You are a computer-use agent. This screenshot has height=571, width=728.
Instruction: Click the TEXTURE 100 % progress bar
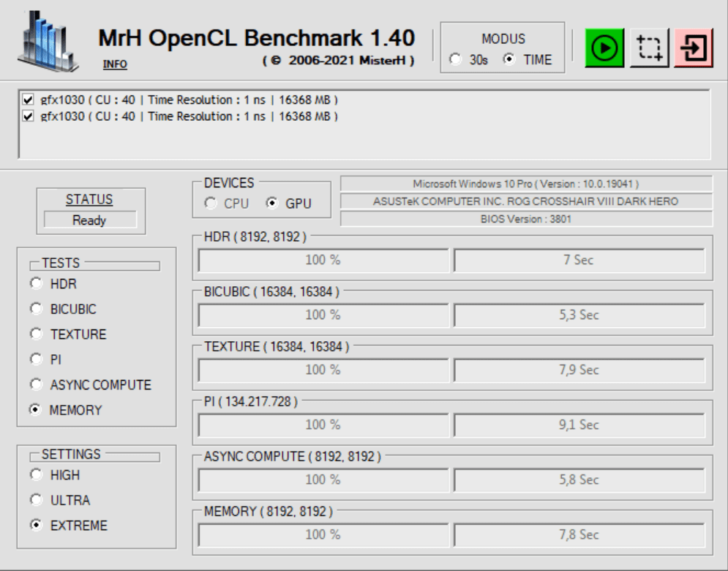pyautogui.click(x=323, y=370)
